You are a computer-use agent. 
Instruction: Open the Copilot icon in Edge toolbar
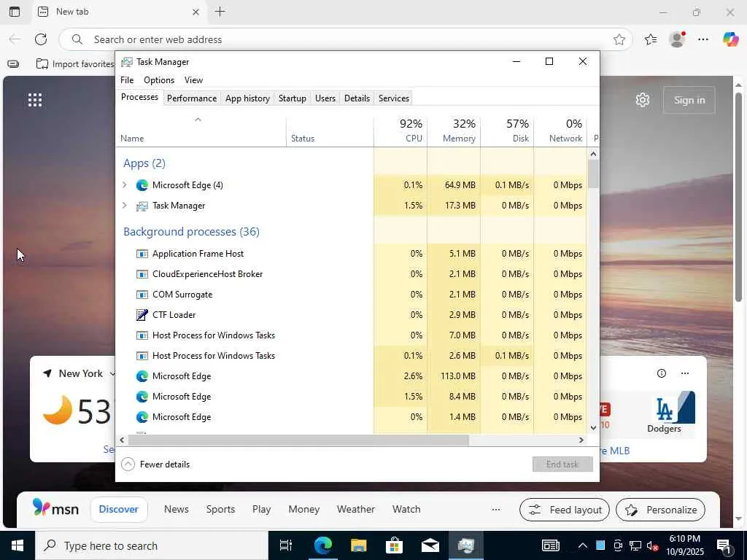(730, 39)
